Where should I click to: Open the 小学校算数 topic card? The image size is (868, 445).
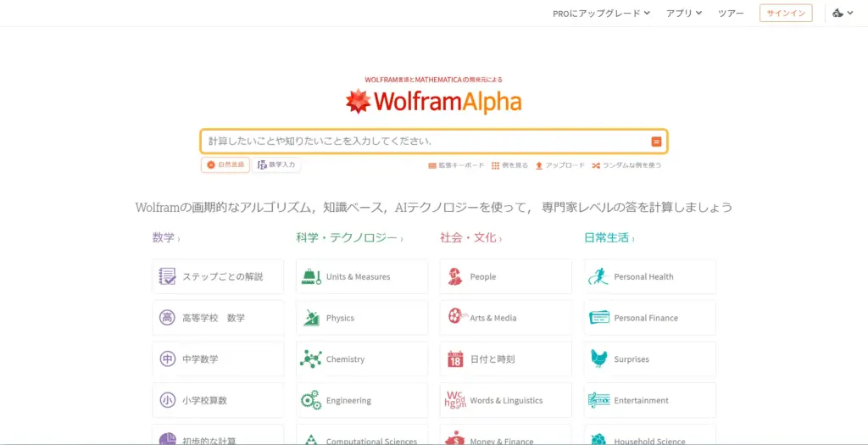tap(218, 400)
